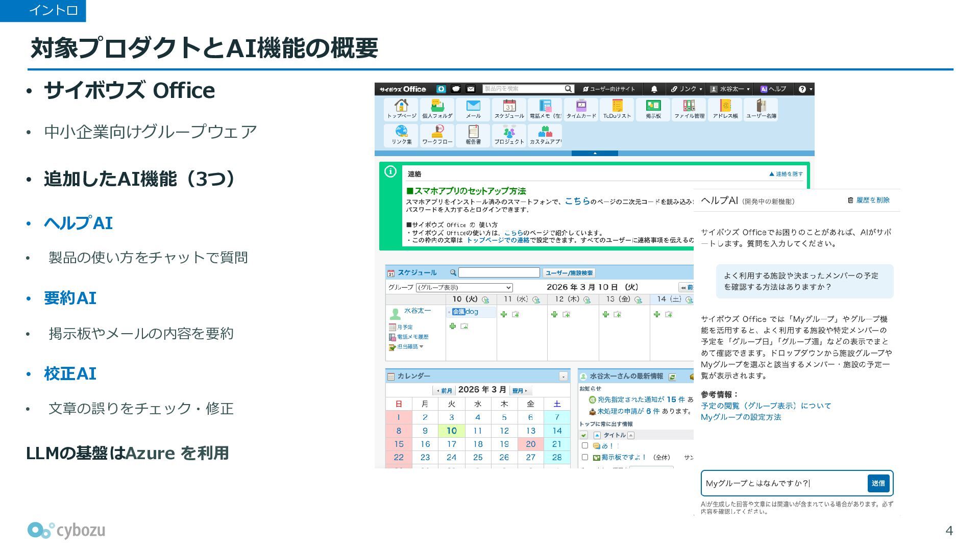980x551 pixels.
Task: Open the ToDoリスト icon
Action: 617,109
